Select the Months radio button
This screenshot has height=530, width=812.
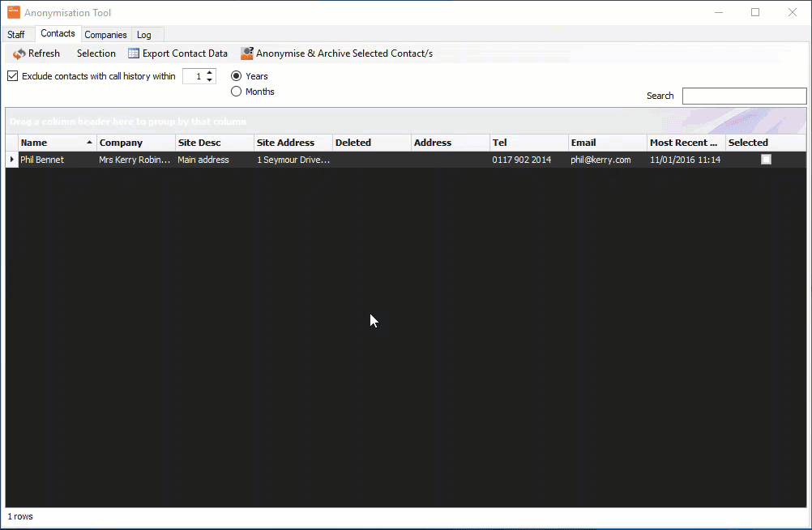236,92
